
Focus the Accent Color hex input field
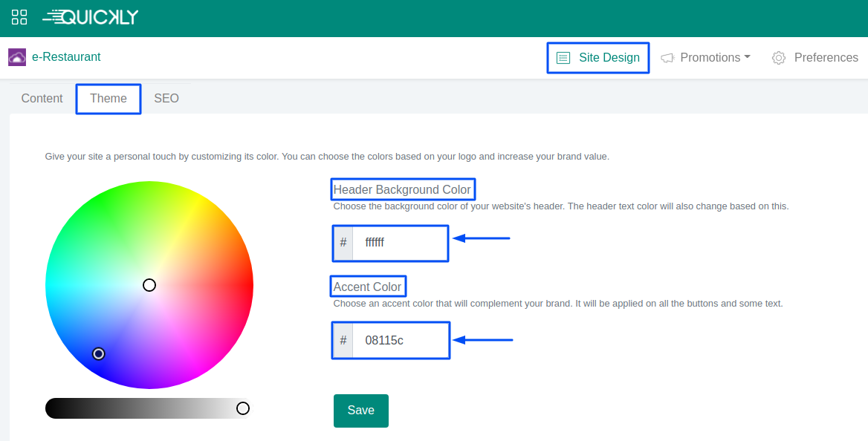399,340
